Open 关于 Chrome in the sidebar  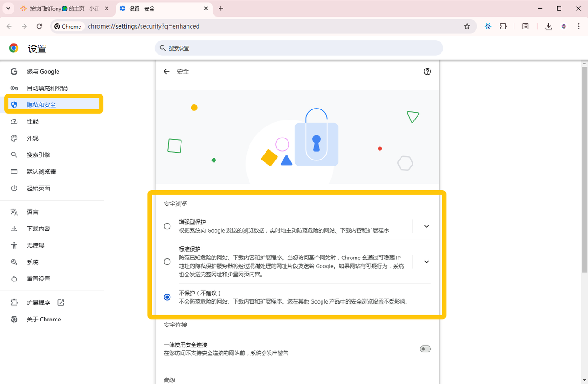click(x=44, y=319)
